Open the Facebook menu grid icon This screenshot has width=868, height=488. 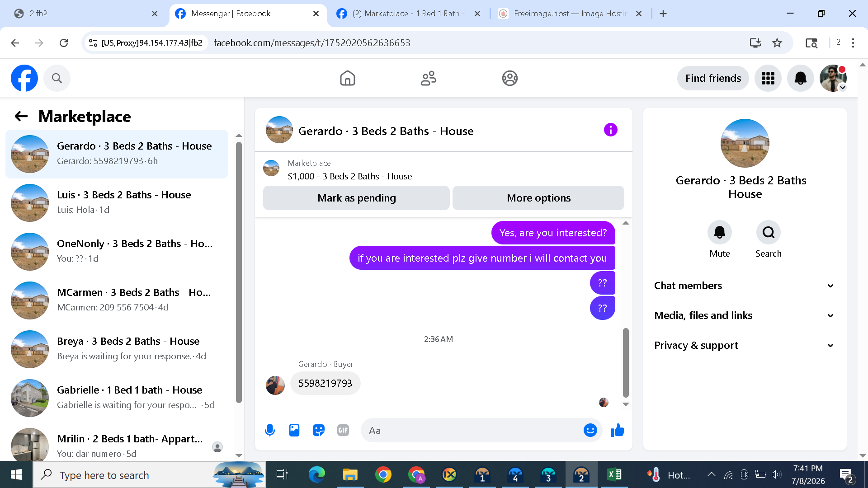click(768, 78)
